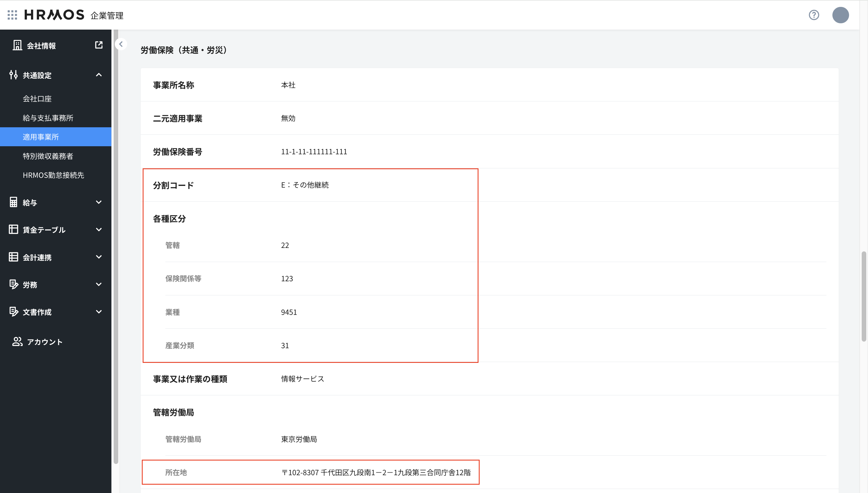Collapse the sidebar with arrow button

(x=121, y=44)
